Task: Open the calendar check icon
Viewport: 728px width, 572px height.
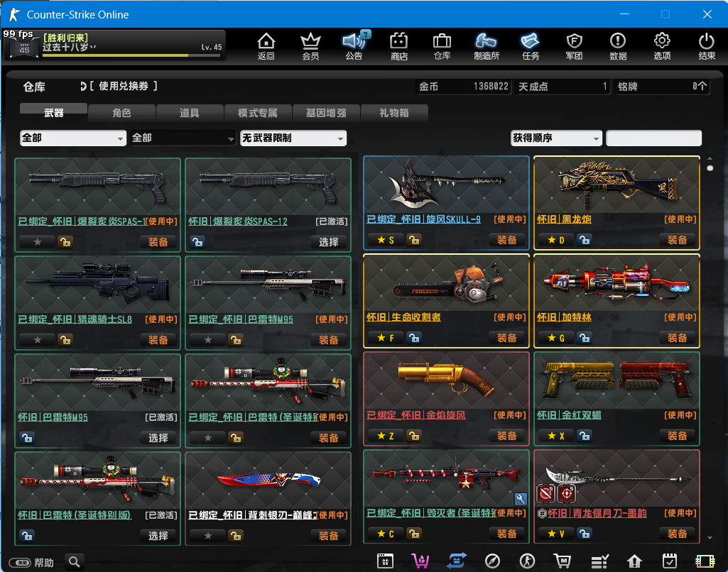Action: pyautogui.click(x=670, y=561)
